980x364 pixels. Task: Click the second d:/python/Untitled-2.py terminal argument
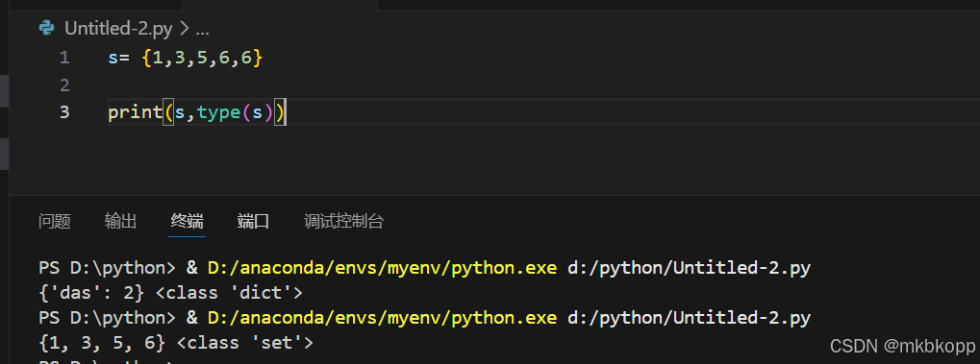pos(689,318)
